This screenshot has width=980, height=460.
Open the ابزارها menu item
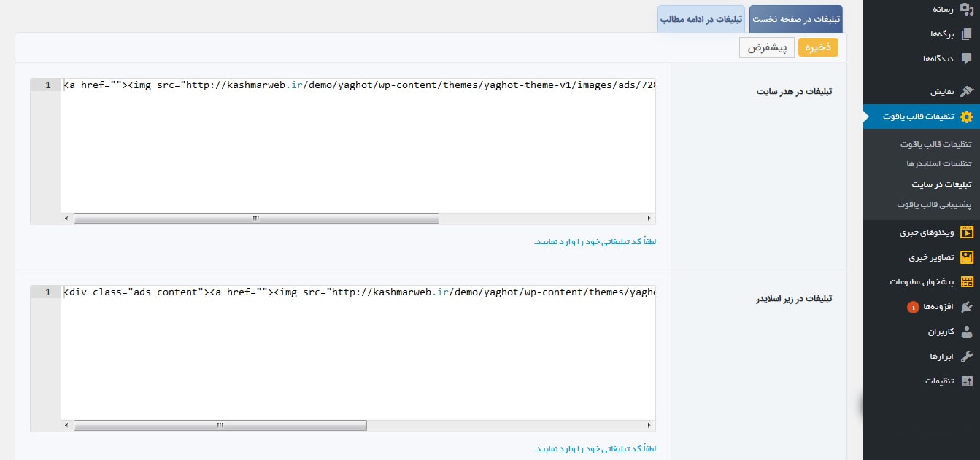pyautogui.click(x=922, y=356)
